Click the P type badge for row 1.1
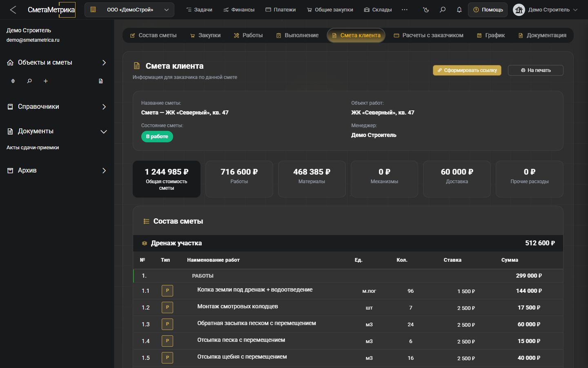 (x=167, y=291)
